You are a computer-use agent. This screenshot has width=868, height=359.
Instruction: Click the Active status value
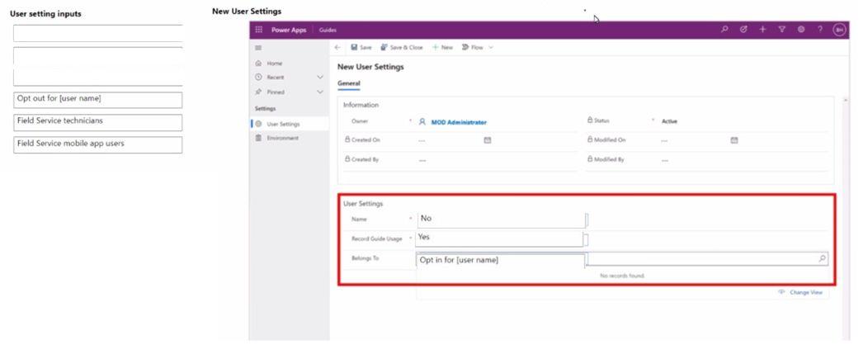pos(669,121)
